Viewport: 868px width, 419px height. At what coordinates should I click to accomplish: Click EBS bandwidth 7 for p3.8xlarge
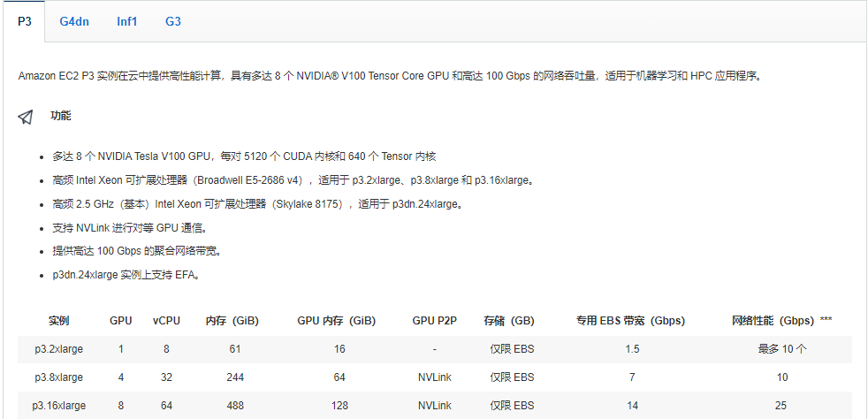[x=632, y=377]
